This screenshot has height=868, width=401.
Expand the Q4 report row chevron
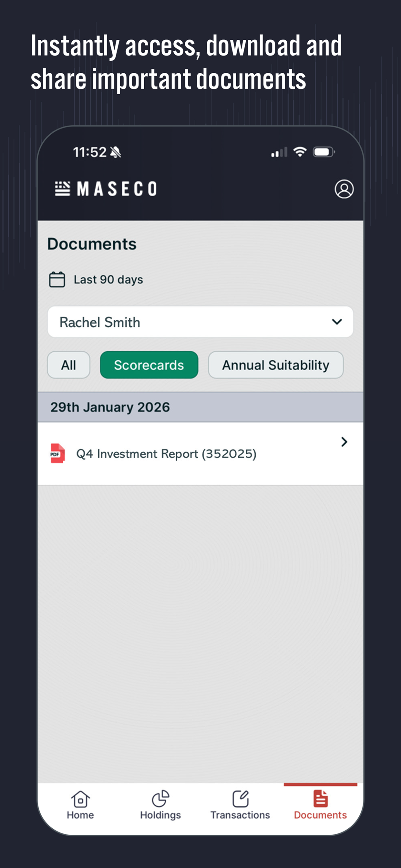tap(344, 442)
